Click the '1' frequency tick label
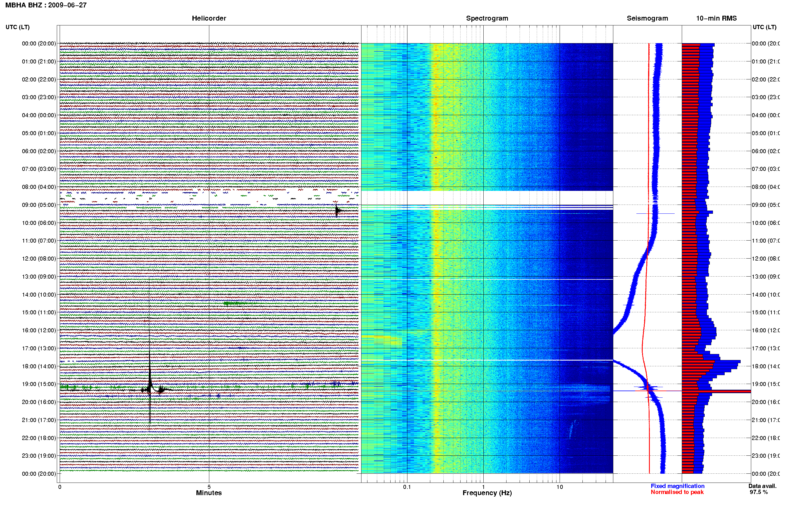Screen dimensions: 812x508 click(x=483, y=487)
